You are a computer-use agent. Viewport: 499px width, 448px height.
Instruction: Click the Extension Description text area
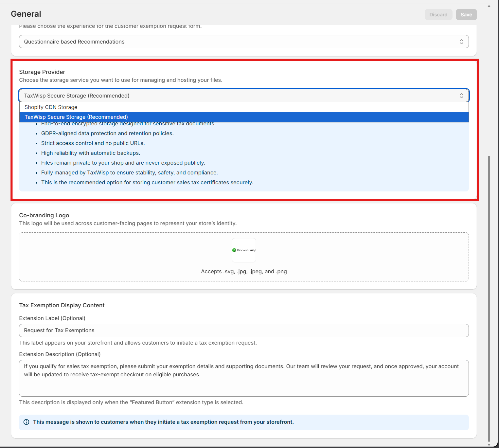click(x=244, y=378)
